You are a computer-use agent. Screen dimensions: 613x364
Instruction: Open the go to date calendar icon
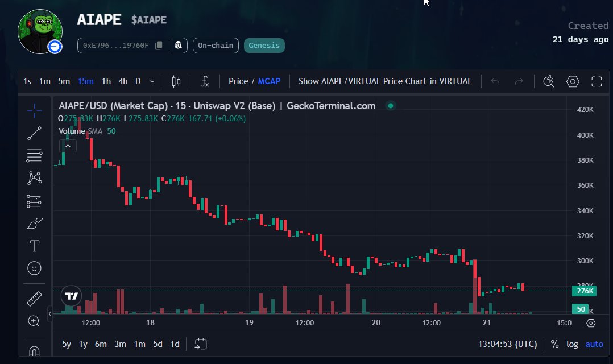click(201, 344)
